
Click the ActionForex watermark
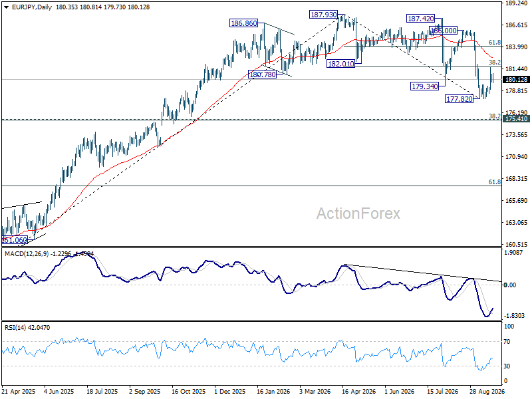click(358, 213)
